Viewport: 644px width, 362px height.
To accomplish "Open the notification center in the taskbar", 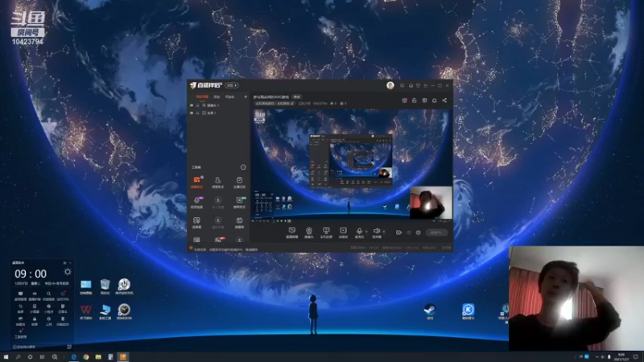I will point(636,357).
